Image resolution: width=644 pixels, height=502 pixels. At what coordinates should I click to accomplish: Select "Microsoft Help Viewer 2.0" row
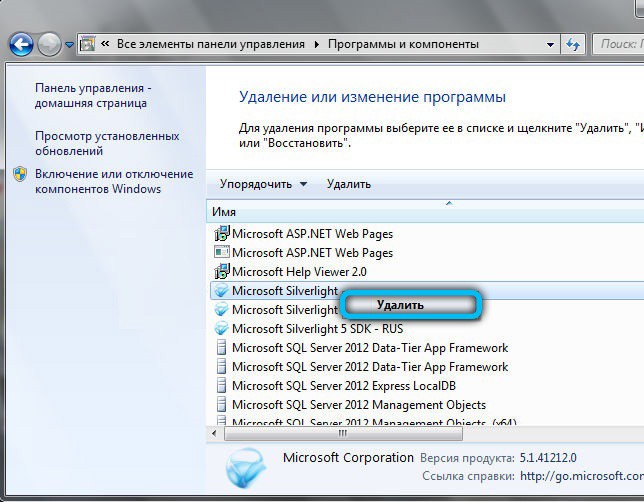pos(427,272)
